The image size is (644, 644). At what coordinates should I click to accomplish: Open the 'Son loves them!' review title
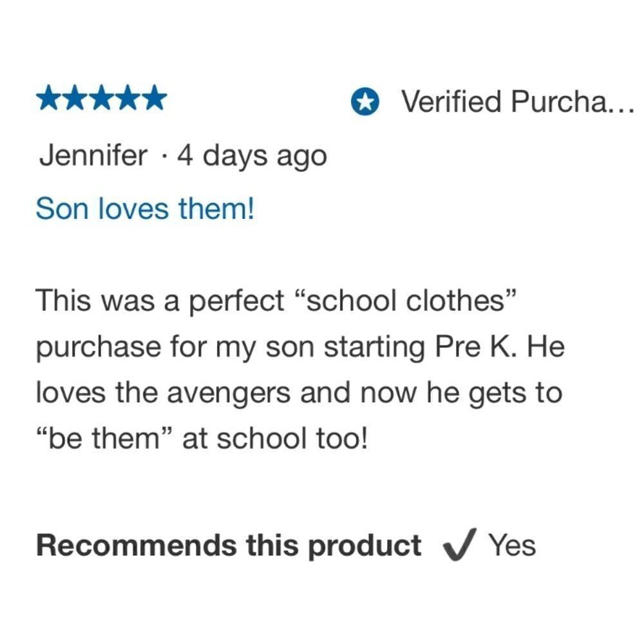[145, 209]
